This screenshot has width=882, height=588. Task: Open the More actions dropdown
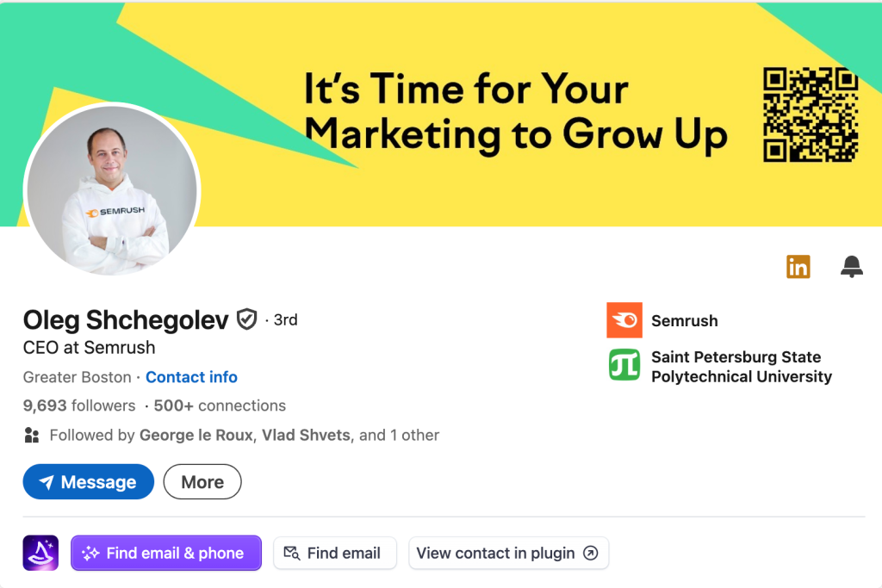point(202,482)
